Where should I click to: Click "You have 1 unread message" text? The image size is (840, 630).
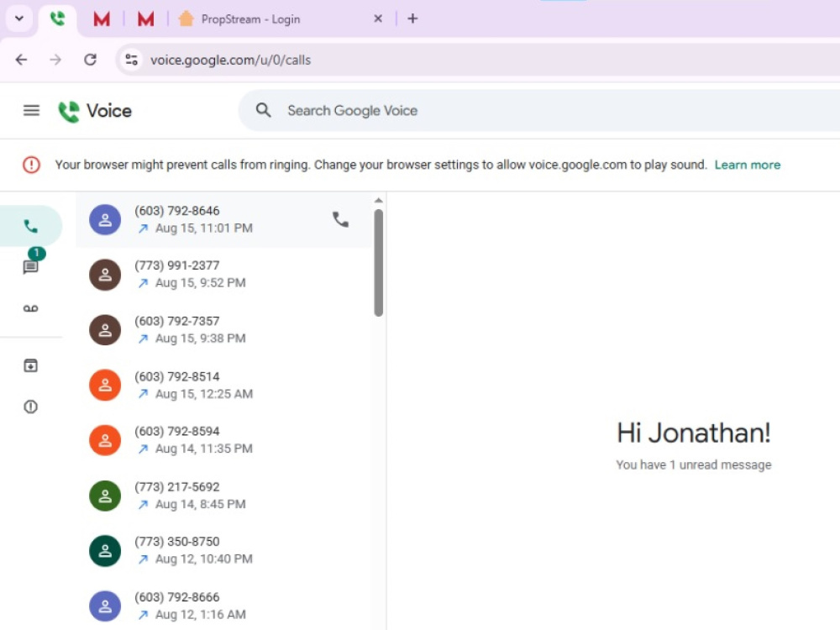pos(694,465)
